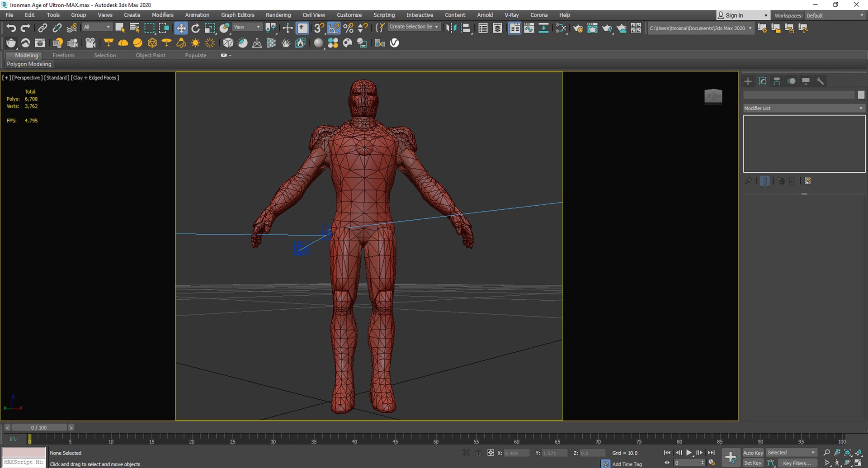Viewport: 868px width, 468px height.
Task: Expand the Create Selection Set dropdown
Action: [x=414, y=27]
